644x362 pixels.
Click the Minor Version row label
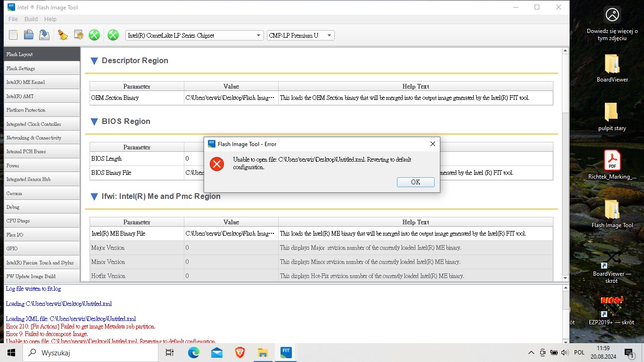point(137,262)
